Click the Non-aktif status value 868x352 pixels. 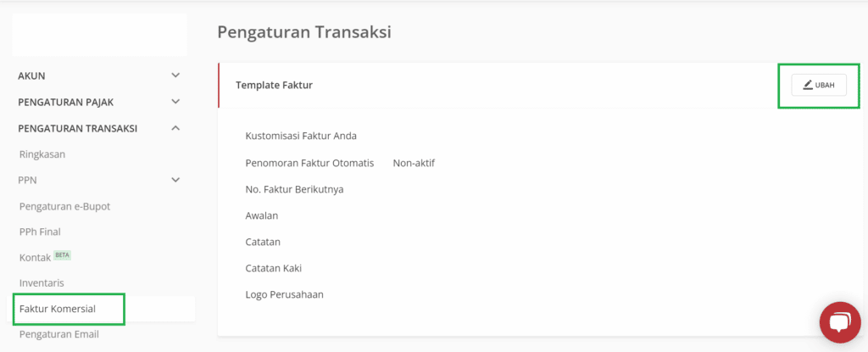[414, 164]
